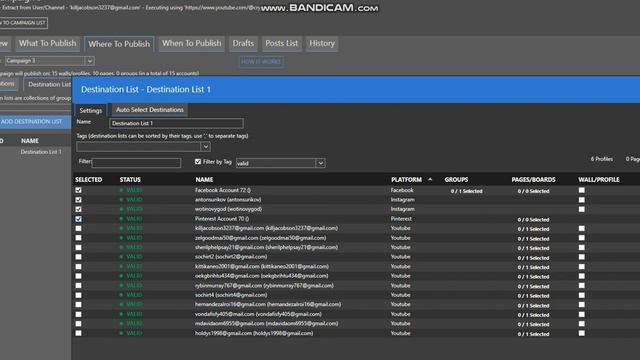Viewport: 640px width, 360px height.
Task: Go to When To Publish tab
Action: point(191,43)
